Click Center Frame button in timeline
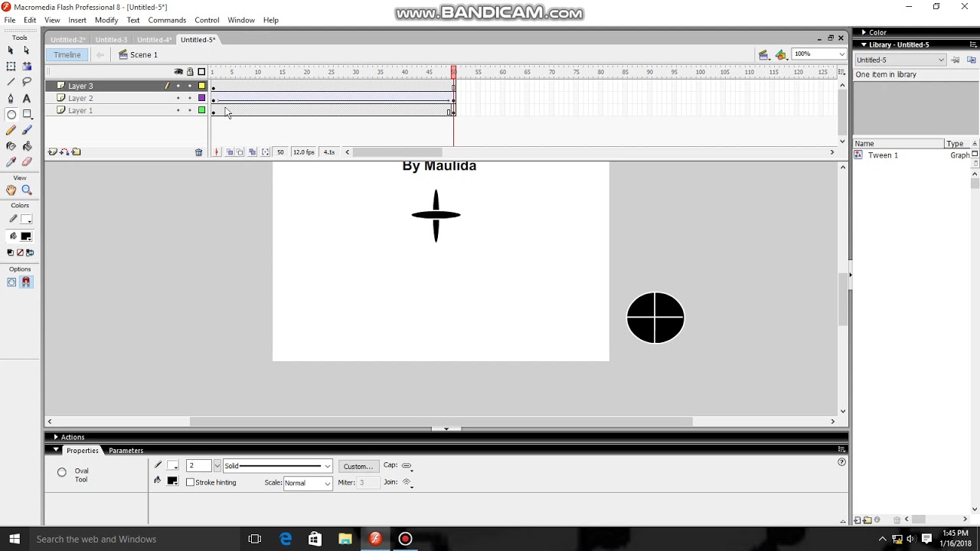980x551 pixels. (217, 152)
